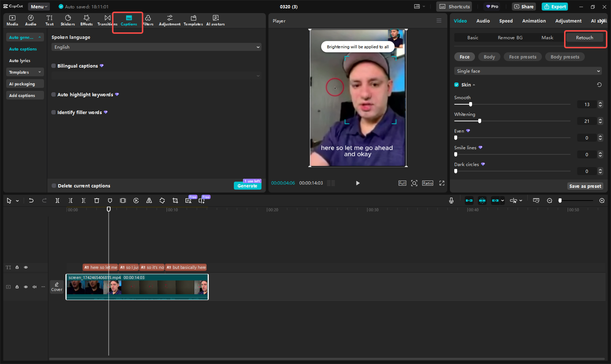Select the crop tool in timeline toolbar
611x364 pixels.
175,201
